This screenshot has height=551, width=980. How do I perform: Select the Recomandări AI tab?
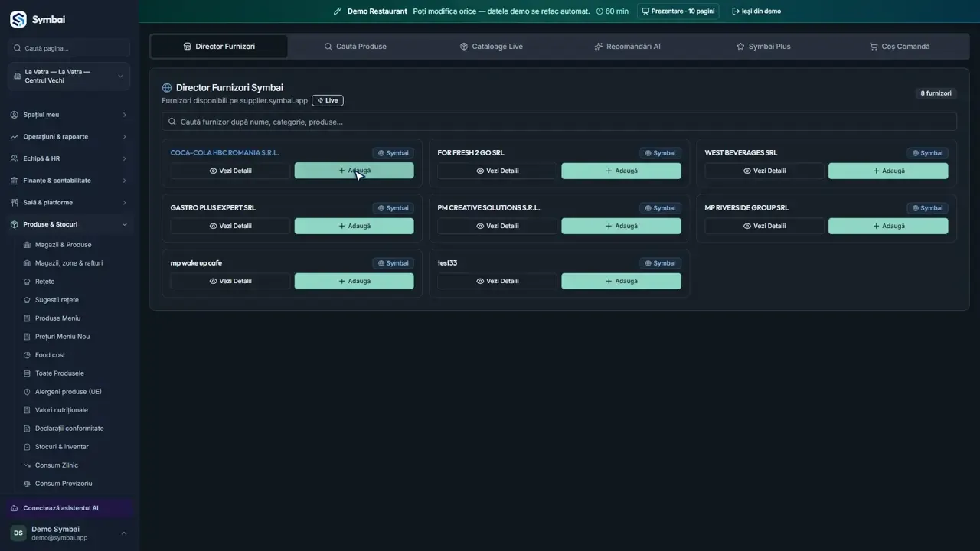(x=627, y=47)
